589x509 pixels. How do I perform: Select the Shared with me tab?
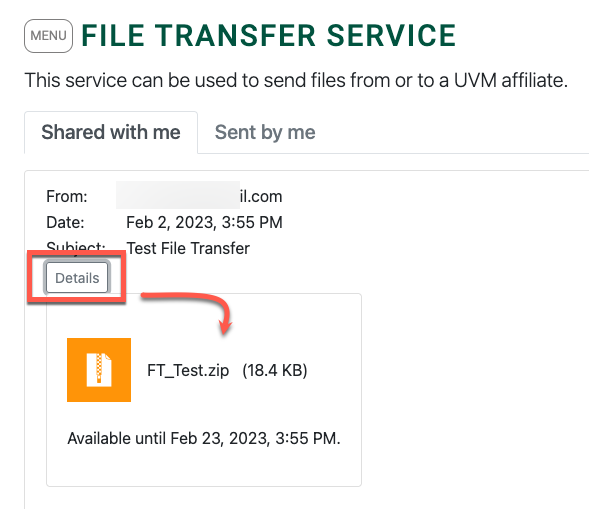[111, 133]
